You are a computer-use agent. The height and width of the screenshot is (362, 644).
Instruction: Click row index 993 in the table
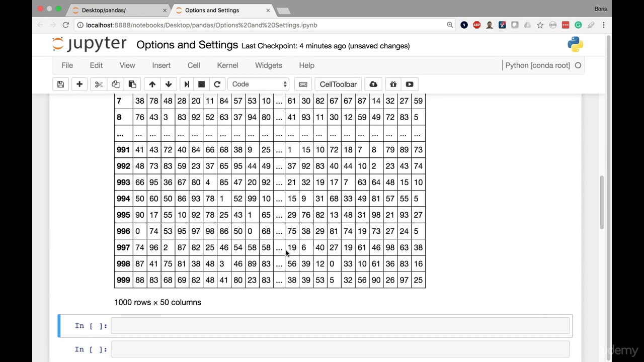pyautogui.click(x=123, y=183)
